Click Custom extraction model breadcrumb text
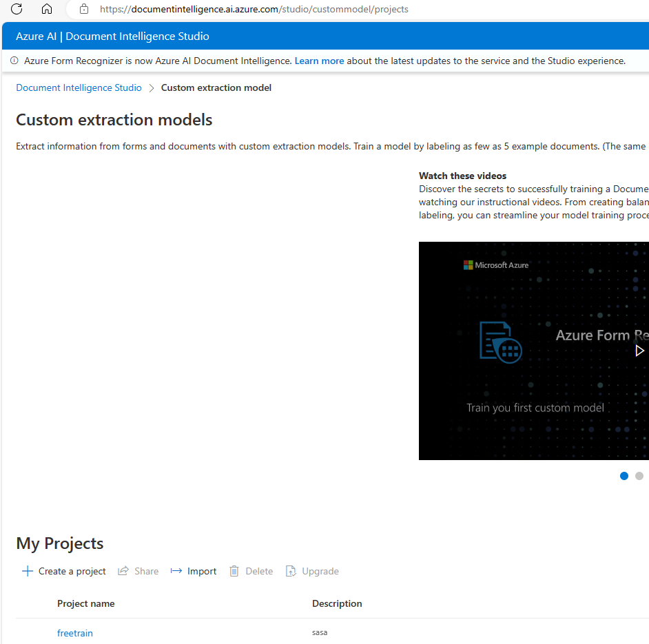The width and height of the screenshot is (649, 644). point(216,87)
